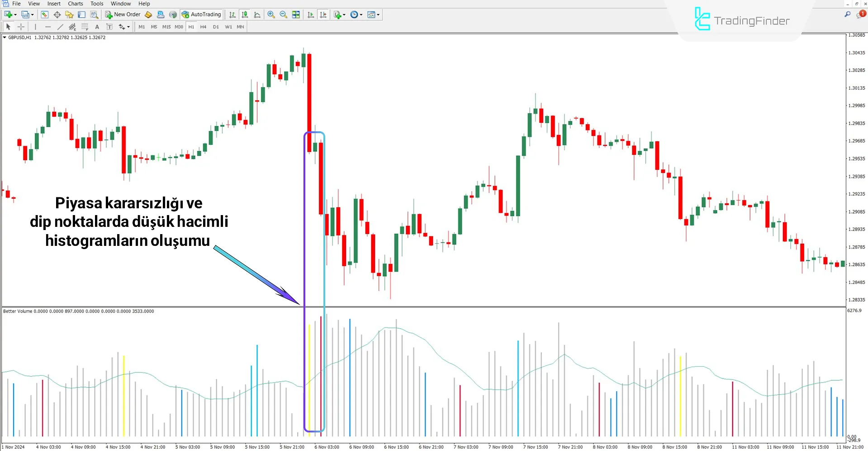Screen dimensions: 868x451
Task: Click the Zoom In magnifier icon
Action: pos(271,14)
